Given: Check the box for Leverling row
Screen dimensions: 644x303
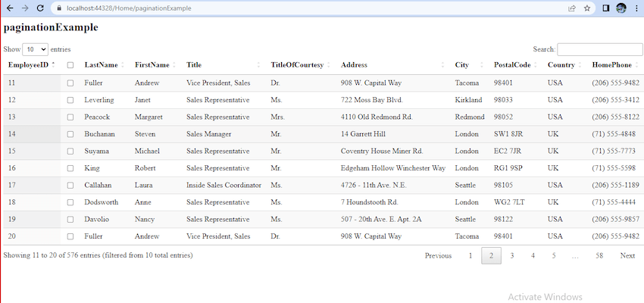Looking at the screenshot, I should (x=70, y=100).
